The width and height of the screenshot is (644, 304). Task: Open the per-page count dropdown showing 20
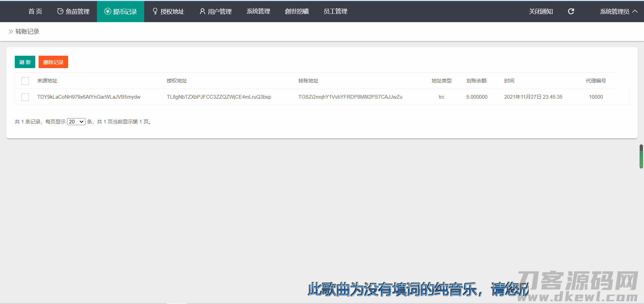click(76, 122)
